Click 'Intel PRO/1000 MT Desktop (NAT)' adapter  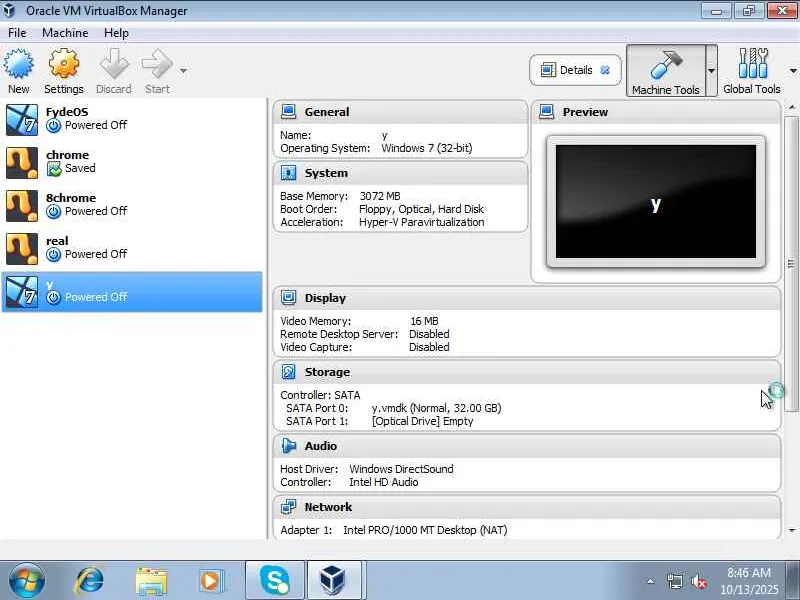(x=425, y=530)
